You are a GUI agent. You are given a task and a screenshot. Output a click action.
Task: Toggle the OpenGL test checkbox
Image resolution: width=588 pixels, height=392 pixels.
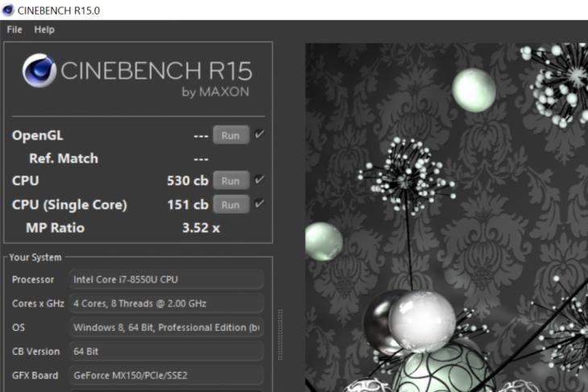(x=259, y=134)
